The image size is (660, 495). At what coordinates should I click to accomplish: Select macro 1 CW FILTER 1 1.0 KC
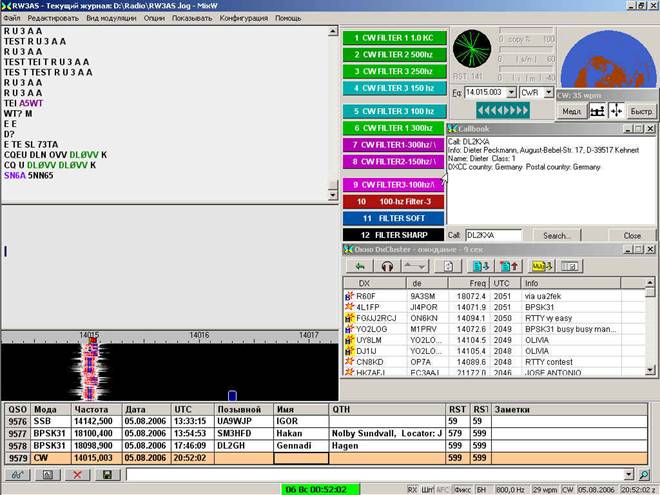tap(394, 38)
